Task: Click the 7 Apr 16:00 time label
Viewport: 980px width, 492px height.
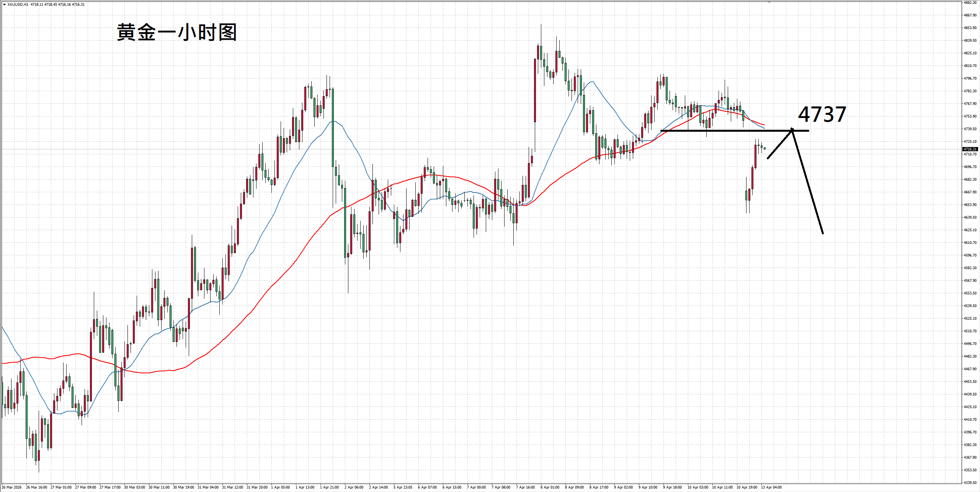Action: pyautogui.click(x=525, y=487)
